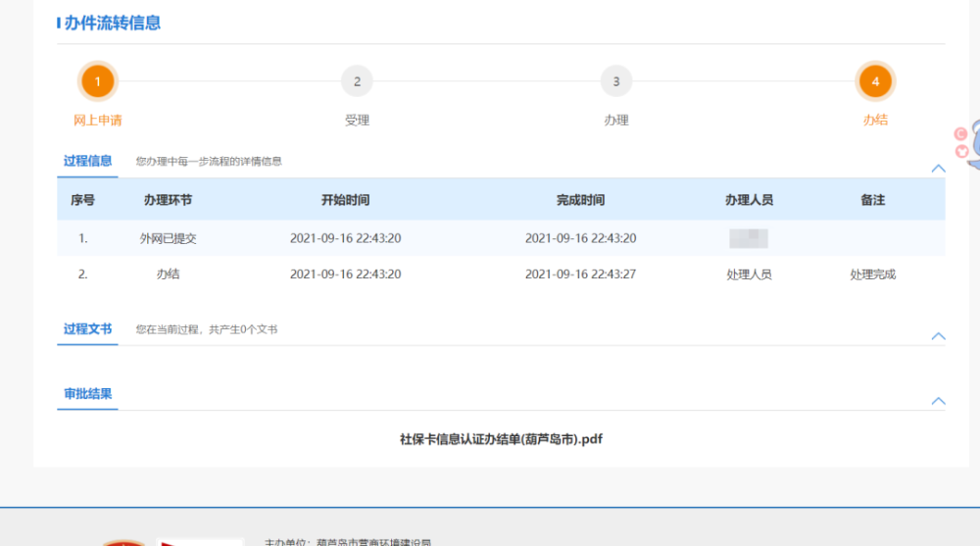This screenshot has height=546, width=980.
Task: Select the 过程文书 tab
Action: tap(87, 329)
